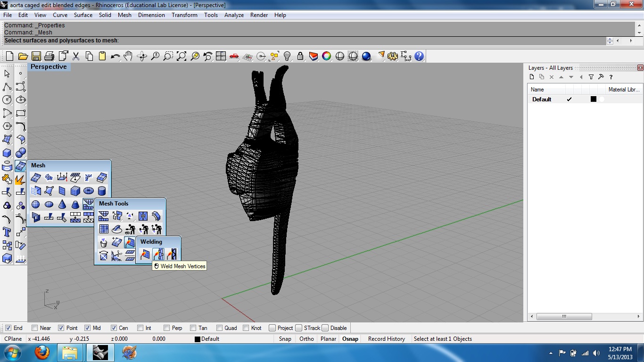Select the mesh box icon in Mesh flyout

tap(75, 191)
